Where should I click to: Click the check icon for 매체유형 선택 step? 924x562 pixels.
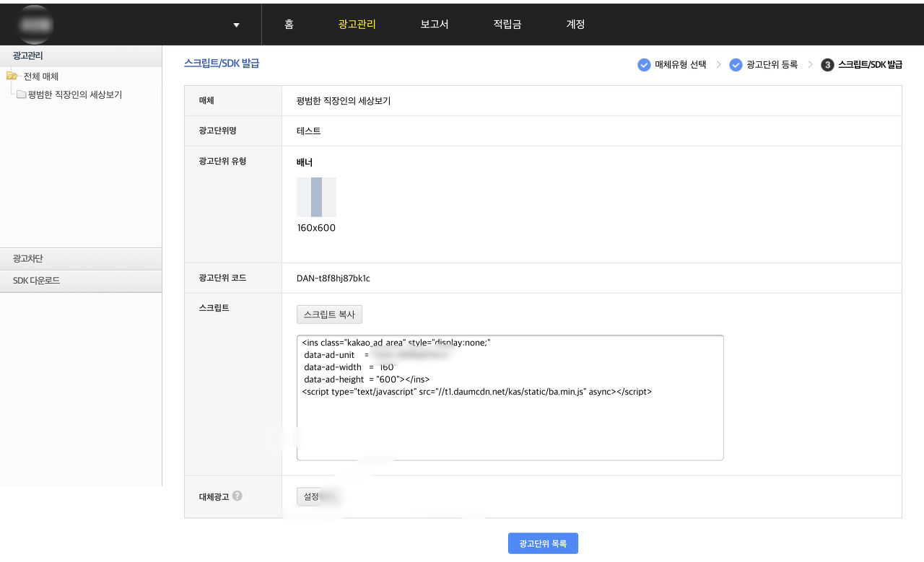[644, 65]
